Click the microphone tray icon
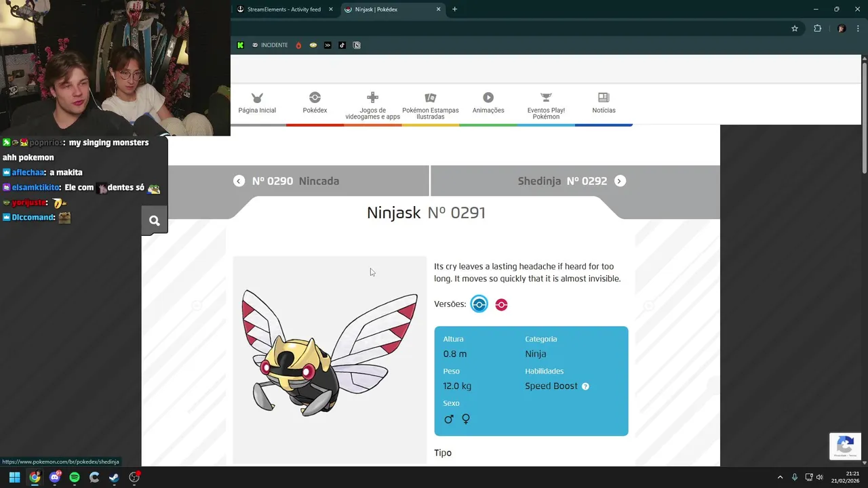Image resolution: width=868 pixels, height=488 pixels. point(795,477)
